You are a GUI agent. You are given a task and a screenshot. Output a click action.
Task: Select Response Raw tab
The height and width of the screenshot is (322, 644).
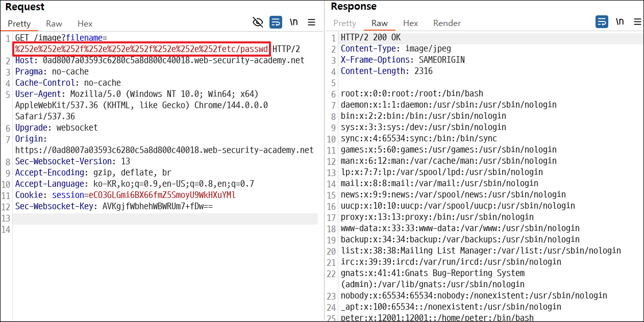[380, 23]
